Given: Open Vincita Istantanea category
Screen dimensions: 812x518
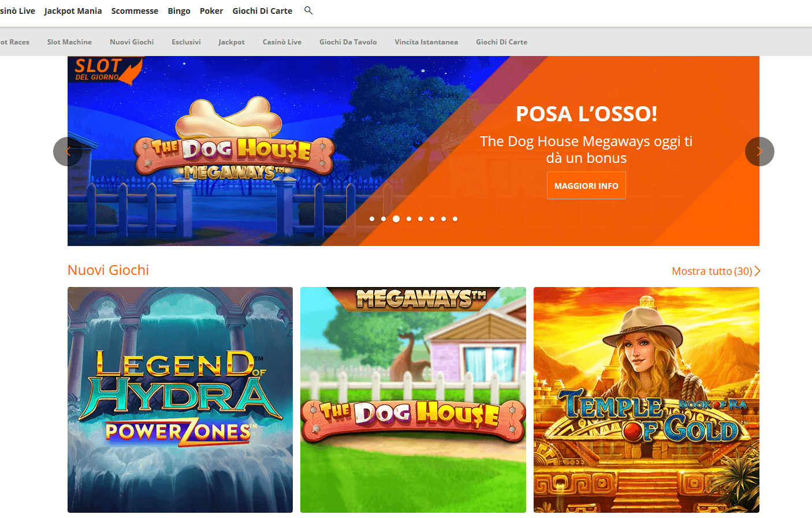Looking at the screenshot, I should [x=426, y=42].
